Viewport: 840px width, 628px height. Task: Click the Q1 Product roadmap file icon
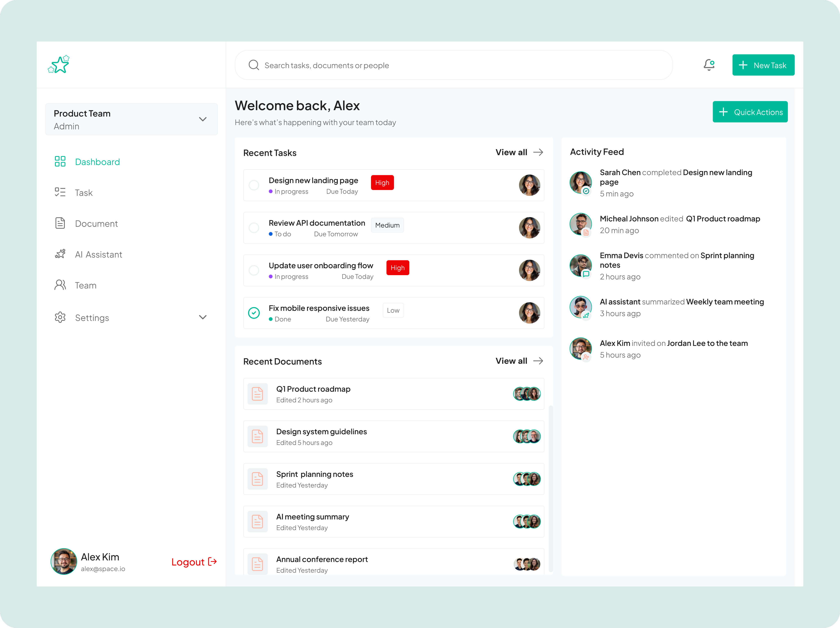(257, 394)
